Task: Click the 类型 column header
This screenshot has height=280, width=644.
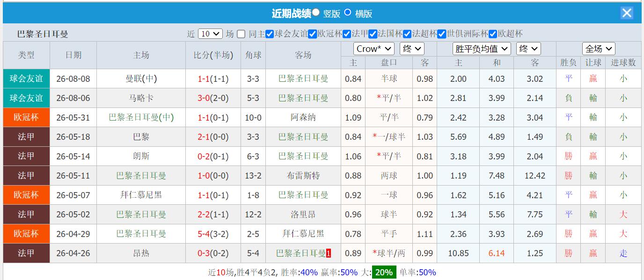Action: coord(26,55)
